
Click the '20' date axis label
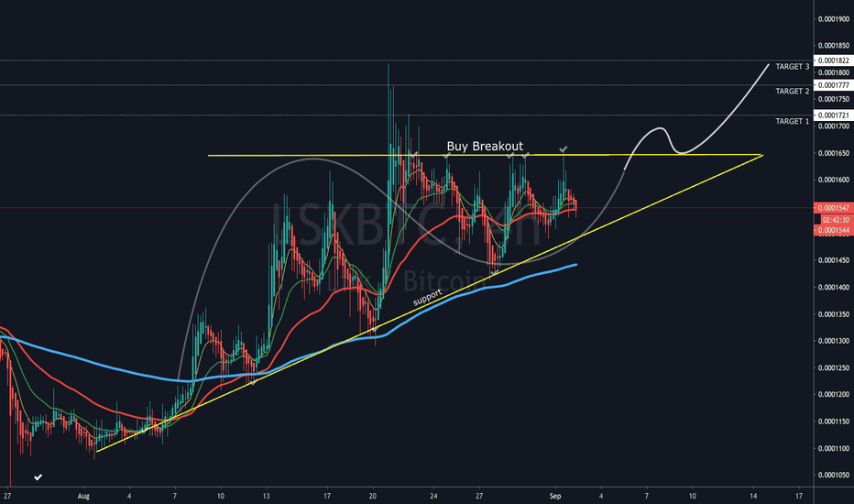point(373,497)
